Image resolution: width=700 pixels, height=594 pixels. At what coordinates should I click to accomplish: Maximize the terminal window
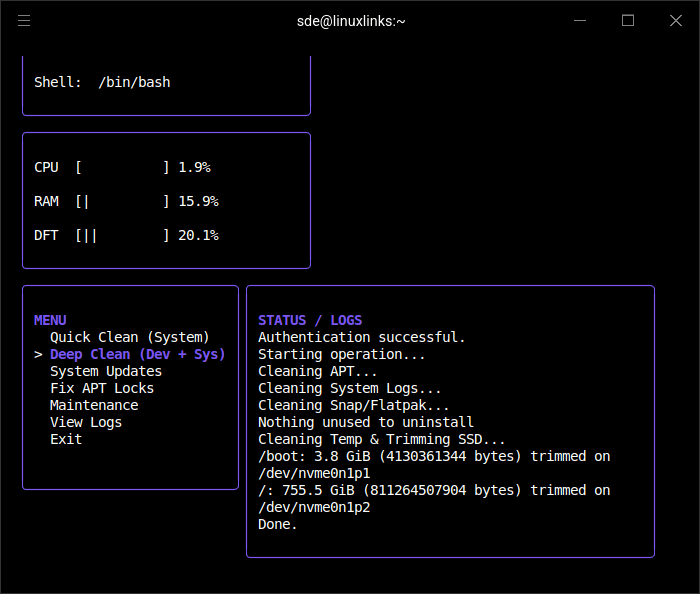(628, 21)
